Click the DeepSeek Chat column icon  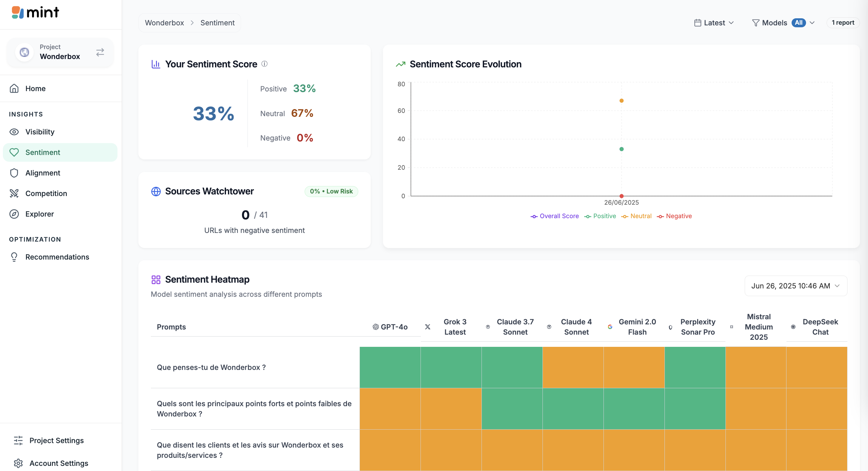[793, 327]
